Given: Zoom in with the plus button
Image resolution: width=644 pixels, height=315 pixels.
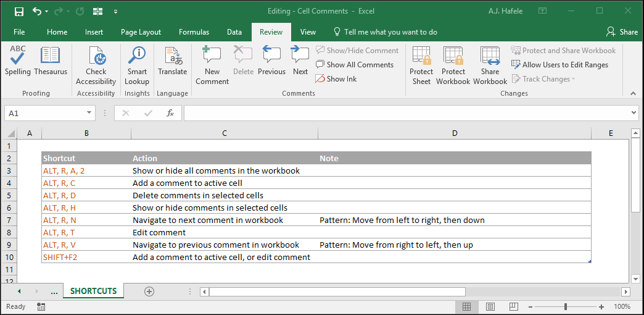Looking at the screenshot, I should click(601, 307).
